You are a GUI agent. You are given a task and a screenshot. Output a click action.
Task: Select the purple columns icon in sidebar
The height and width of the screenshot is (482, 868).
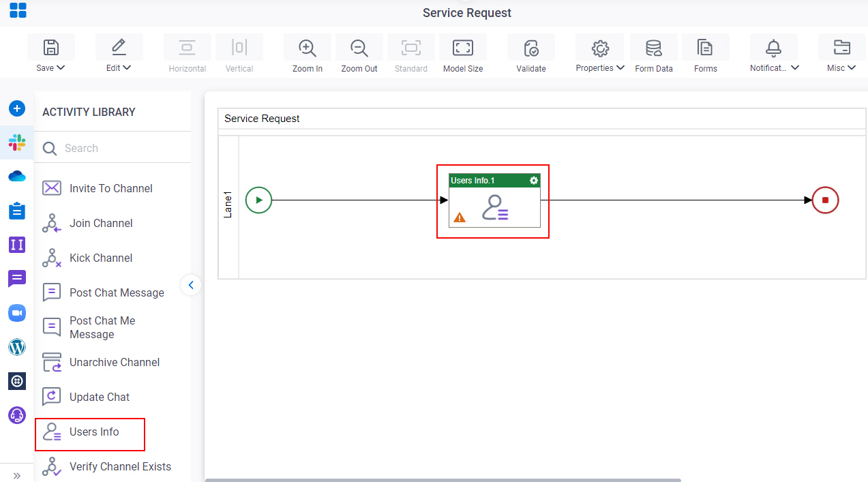[x=17, y=245]
